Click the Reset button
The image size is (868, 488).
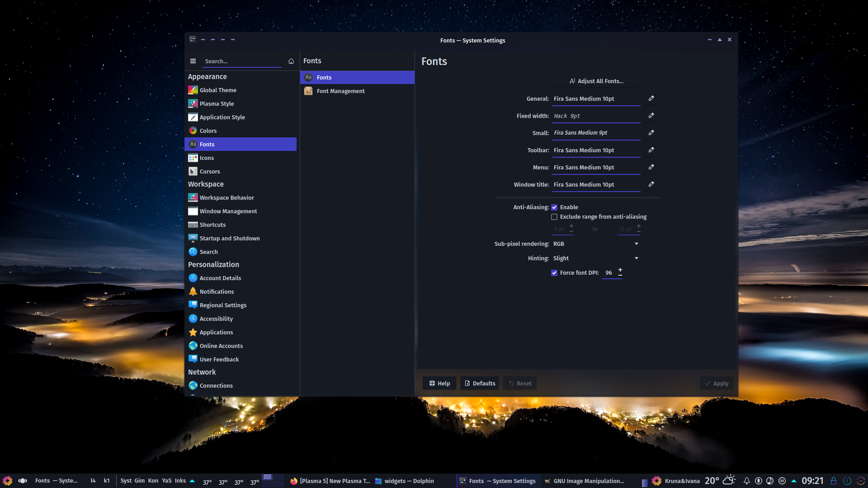(x=520, y=383)
